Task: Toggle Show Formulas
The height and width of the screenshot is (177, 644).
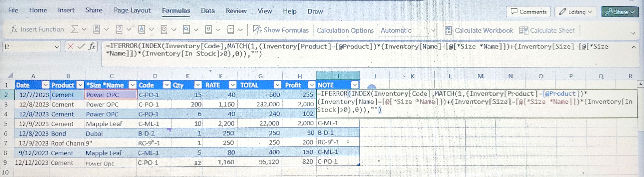Action: (280, 30)
